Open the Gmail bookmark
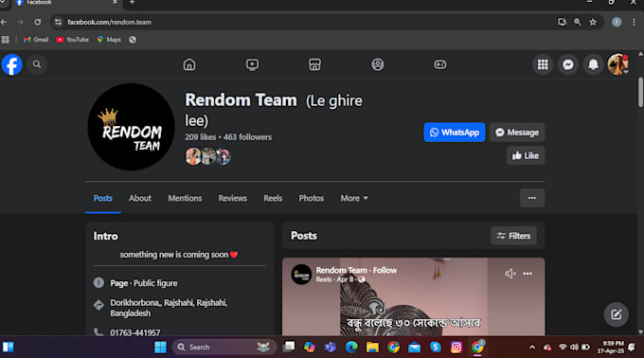The width and height of the screenshot is (644, 358). click(x=36, y=40)
